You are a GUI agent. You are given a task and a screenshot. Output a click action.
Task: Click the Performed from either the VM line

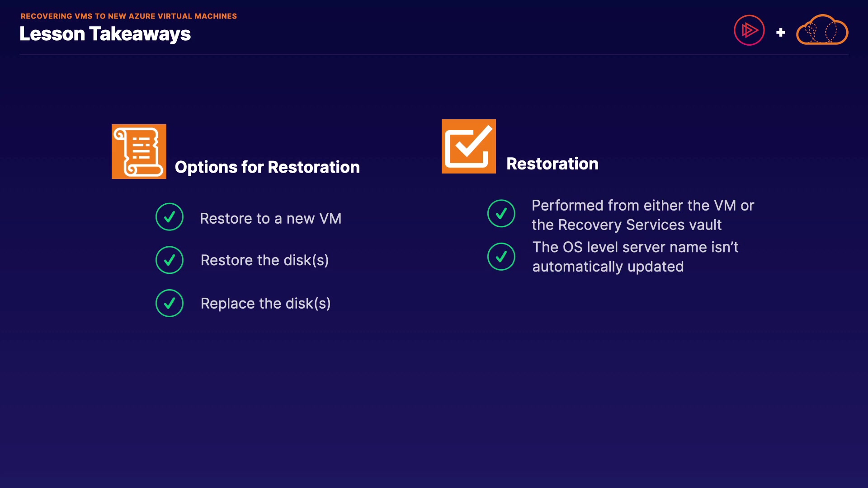(642, 206)
